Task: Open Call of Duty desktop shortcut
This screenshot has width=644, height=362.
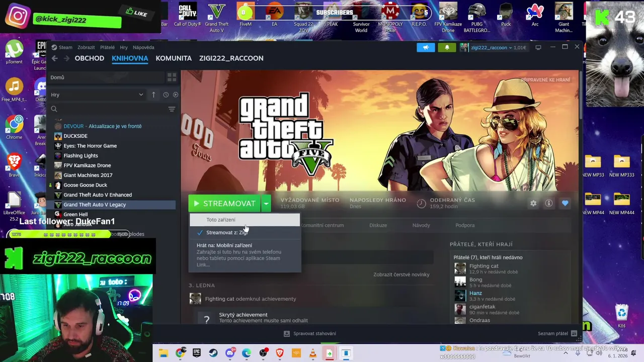Action: pyautogui.click(x=187, y=15)
